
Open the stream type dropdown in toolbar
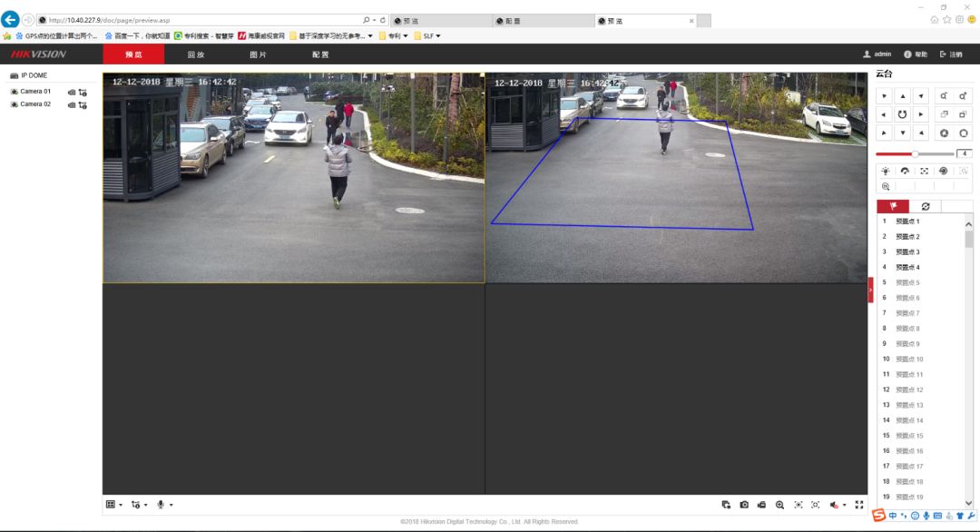pyautogui.click(x=139, y=505)
